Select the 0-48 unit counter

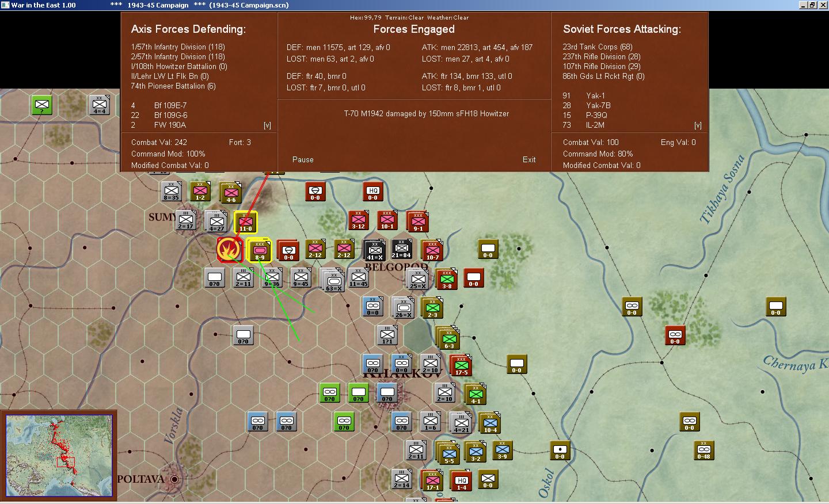pos(703,450)
